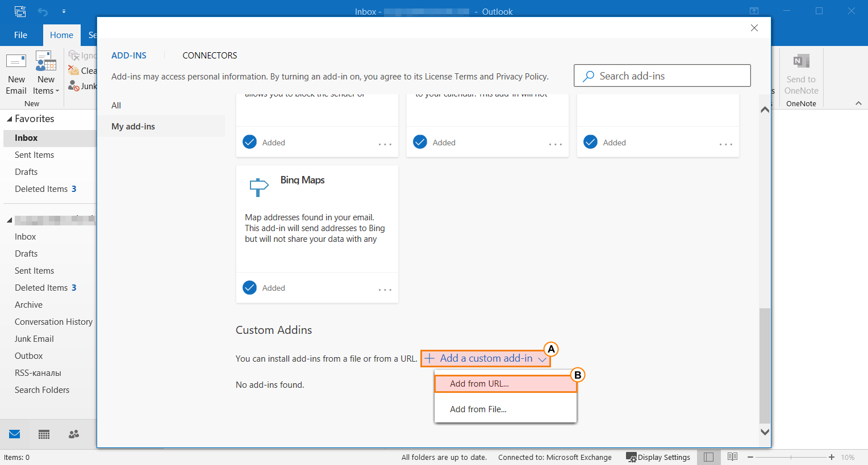Screen dimensions: 868x465
Task: Switch to the CONNECTORS tab
Action: pos(210,56)
